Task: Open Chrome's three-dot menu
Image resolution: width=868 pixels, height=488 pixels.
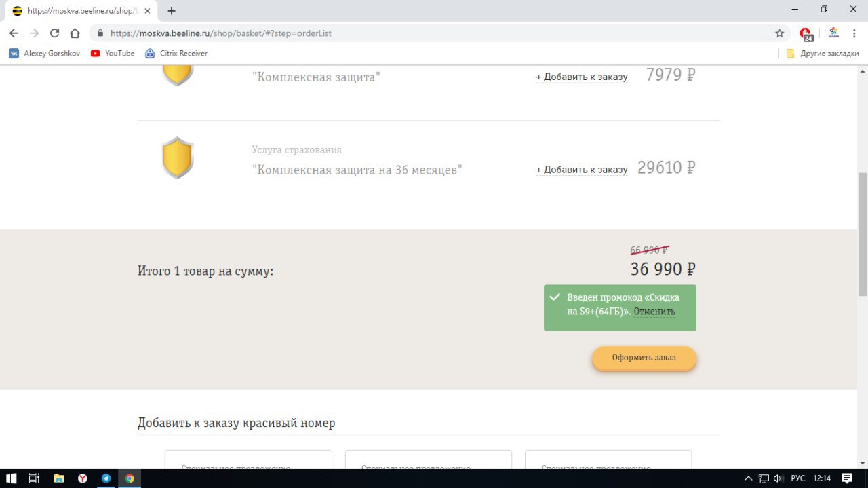Action: point(854,33)
